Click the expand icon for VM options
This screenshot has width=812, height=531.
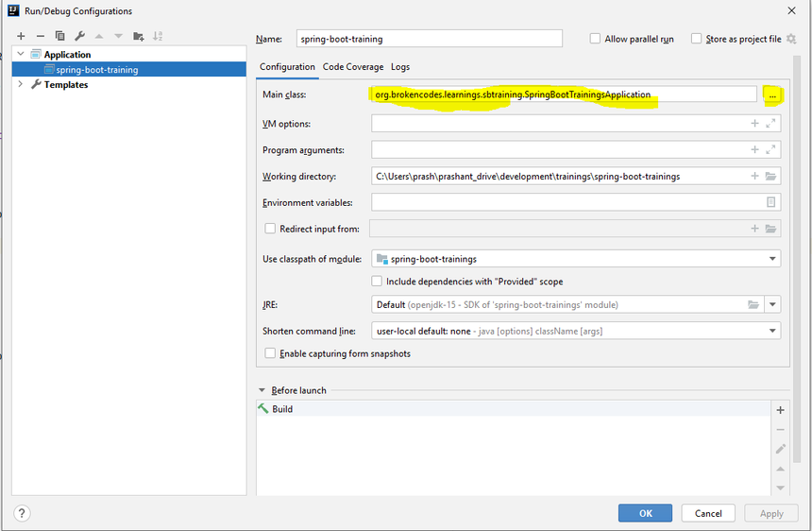770,124
